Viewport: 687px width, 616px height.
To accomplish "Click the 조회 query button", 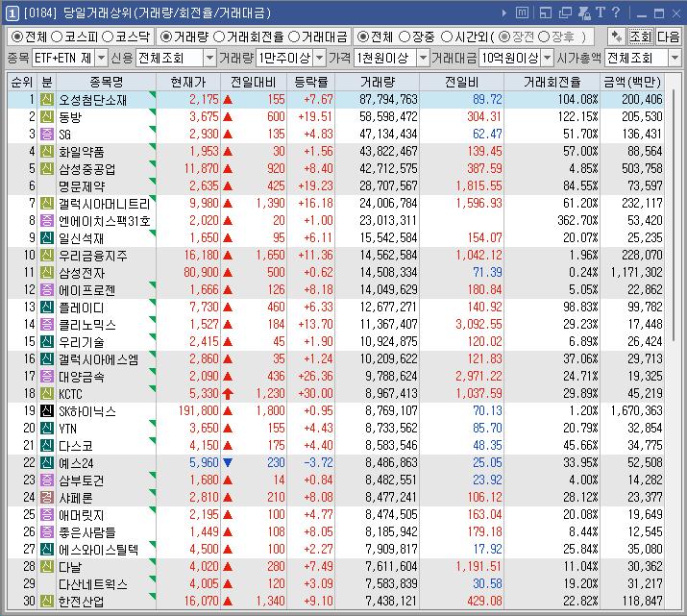I will (641, 37).
